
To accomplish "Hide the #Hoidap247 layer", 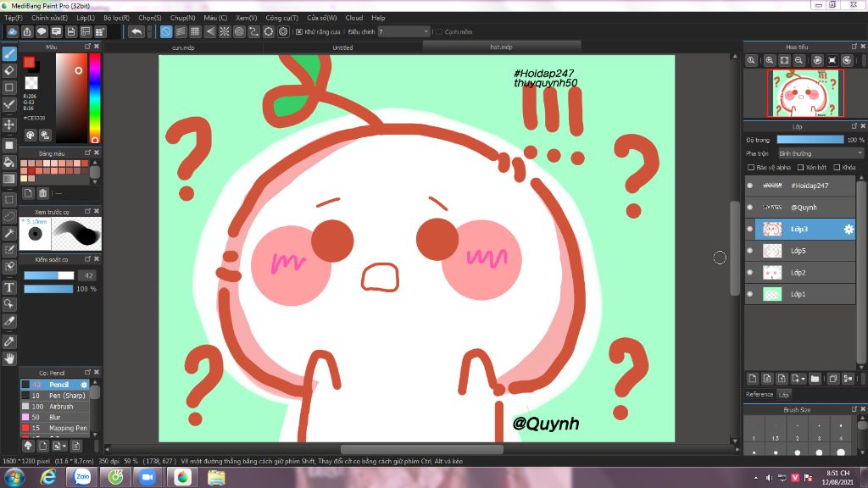I will pos(750,186).
